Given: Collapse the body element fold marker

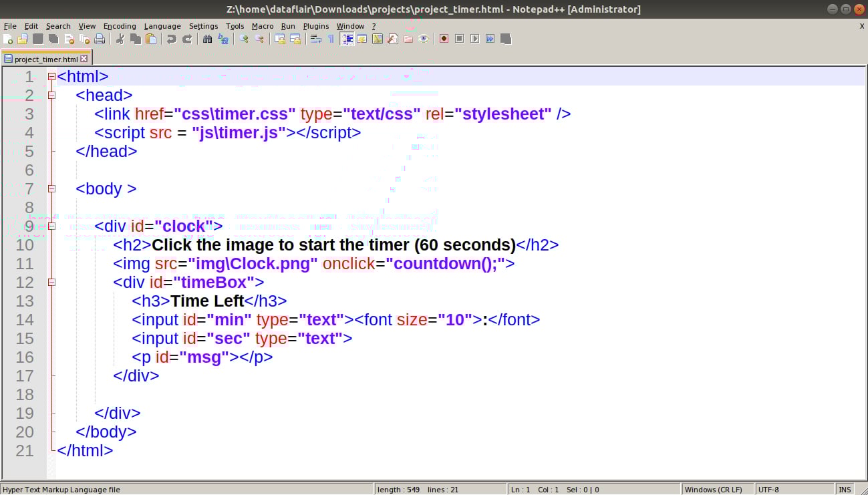Looking at the screenshot, I should 51,189.
